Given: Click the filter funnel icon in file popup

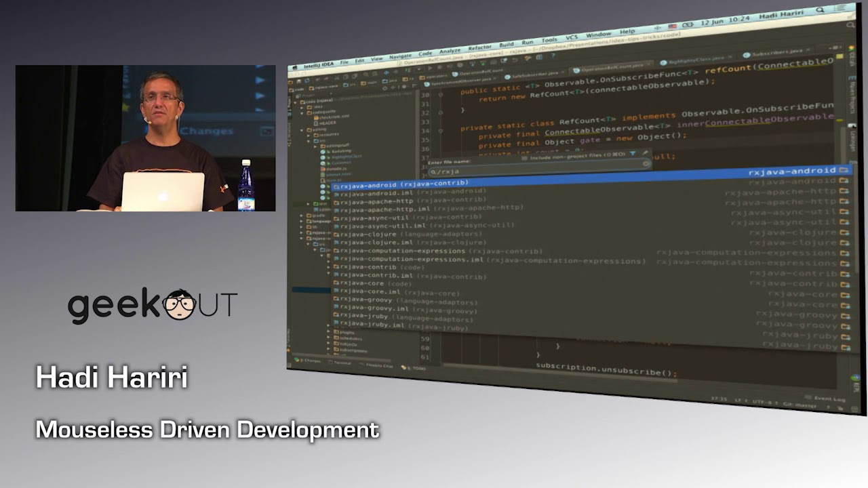Looking at the screenshot, I should [633, 154].
